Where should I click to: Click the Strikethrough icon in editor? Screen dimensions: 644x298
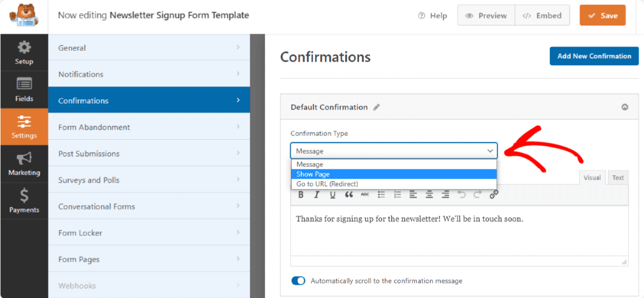(365, 195)
